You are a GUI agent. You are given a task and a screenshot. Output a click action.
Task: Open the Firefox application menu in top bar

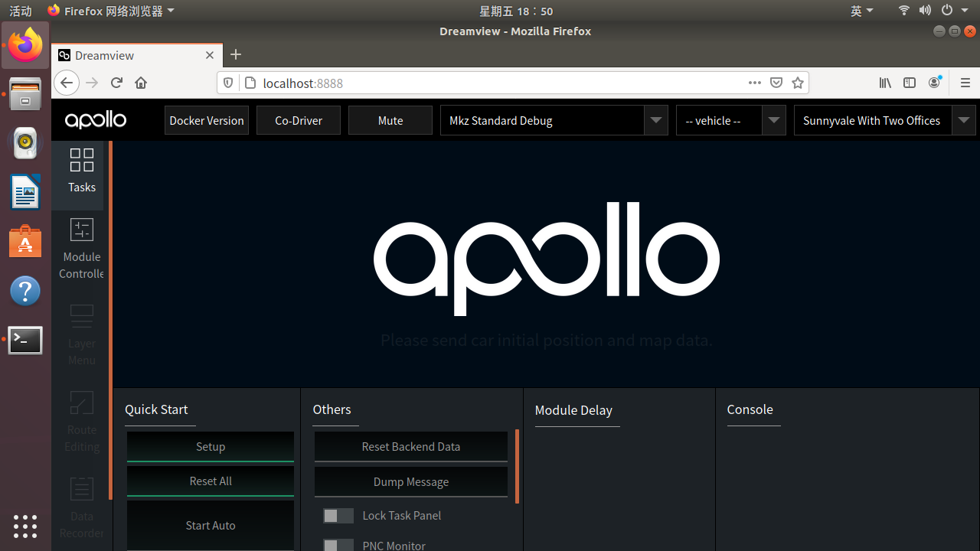[111, 11]
